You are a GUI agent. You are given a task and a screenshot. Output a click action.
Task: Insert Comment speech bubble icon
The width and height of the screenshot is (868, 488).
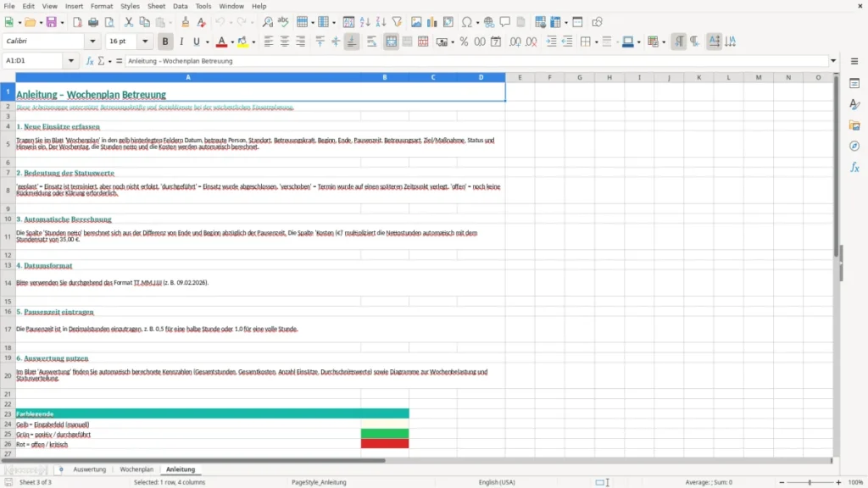(x=505, y=22)
